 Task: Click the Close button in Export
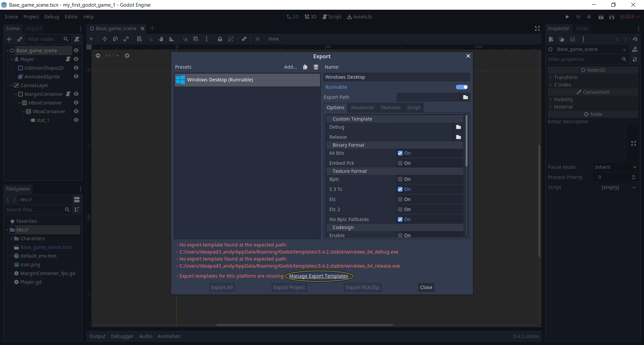click(426, 287)
